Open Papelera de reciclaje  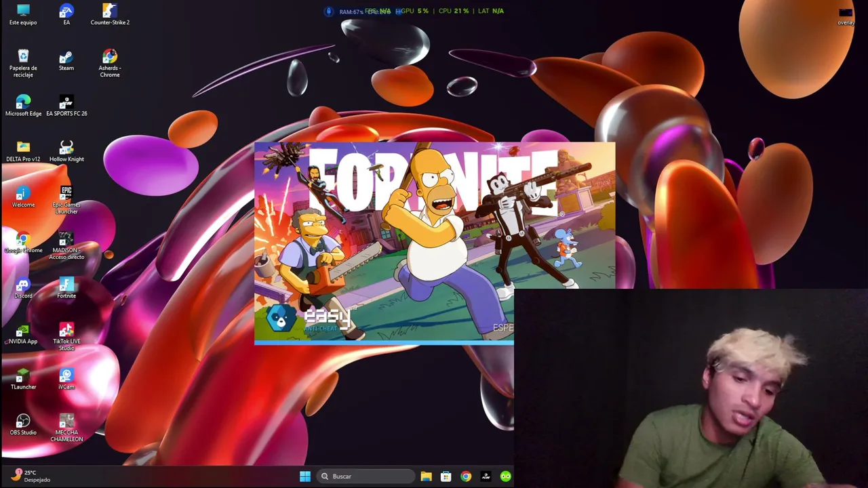(x=23, y=64)
